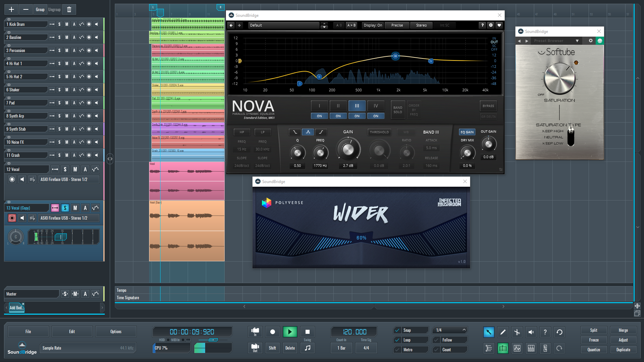Enable the Count checkbox
This screenshot has height=362, width=644.
(436, 350)
